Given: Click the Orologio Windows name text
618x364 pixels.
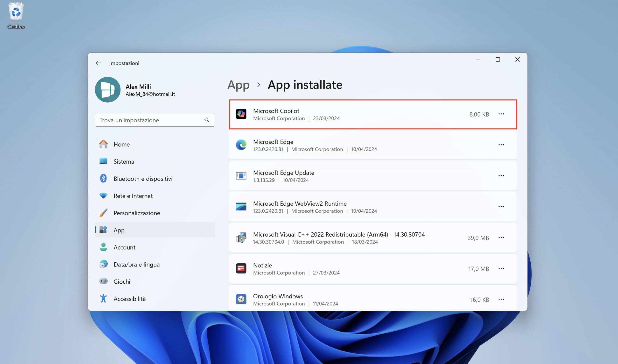Looking at the screenshot, I should click(x=278, y=296).
